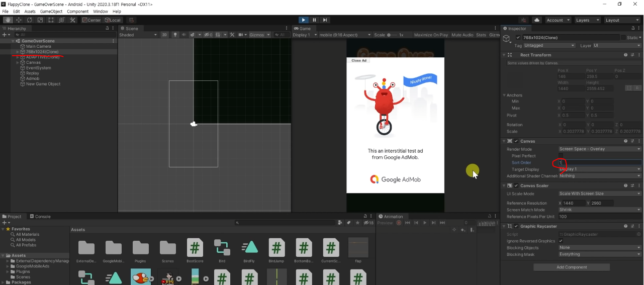This screenshot has height=285, width=644.
Task: Adjust the Game view Scale slider
Action: (393, 35)
